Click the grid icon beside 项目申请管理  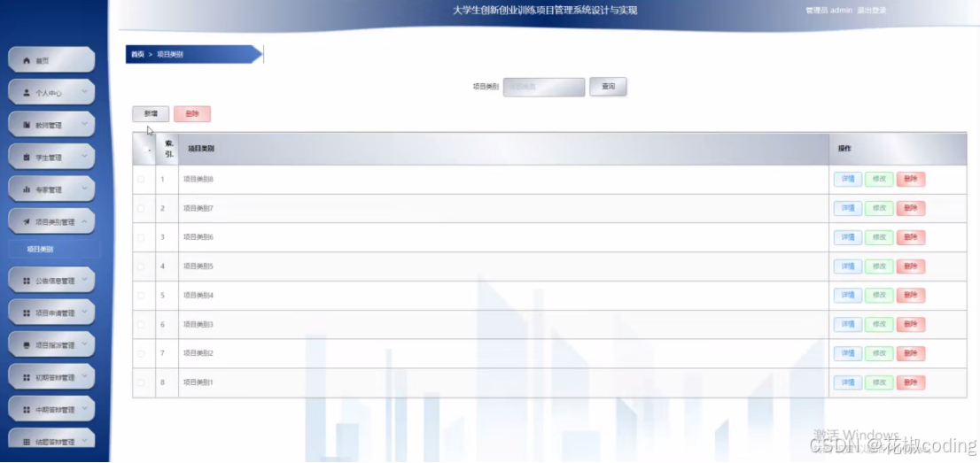[27, 313]
